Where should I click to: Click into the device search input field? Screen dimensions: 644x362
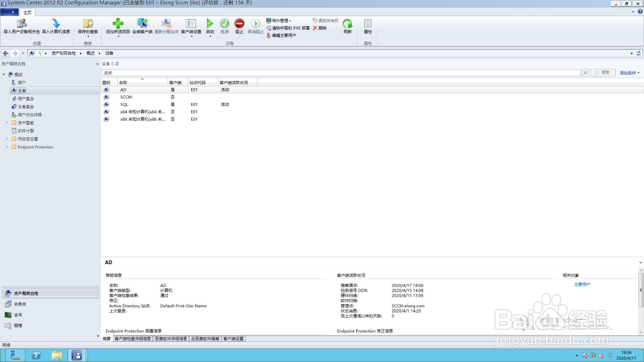click(341, 73)
